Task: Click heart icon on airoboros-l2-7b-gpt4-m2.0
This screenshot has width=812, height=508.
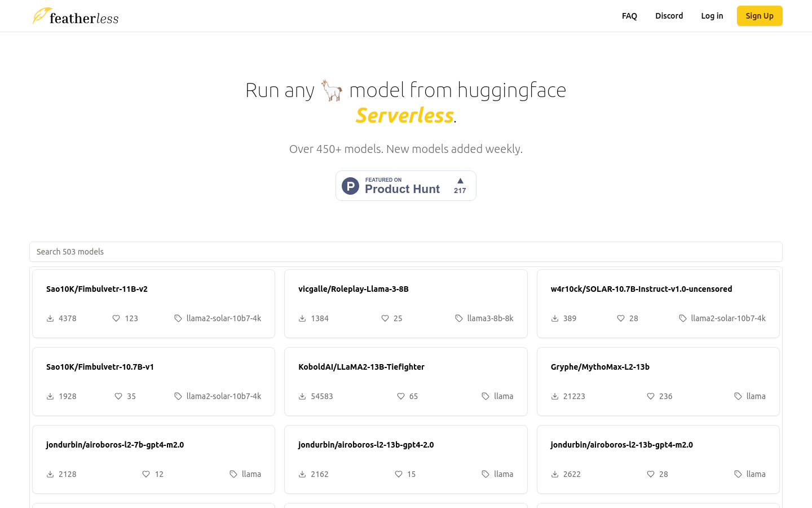Action: coord(146,474)
